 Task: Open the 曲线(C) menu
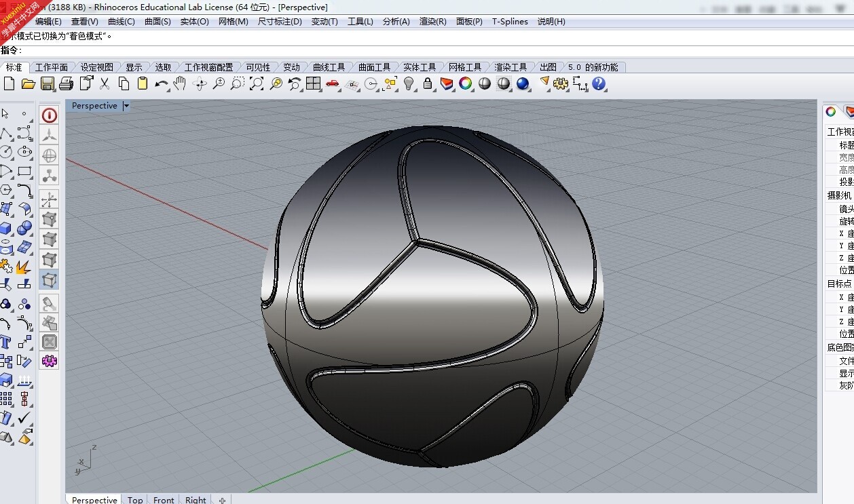122,21
